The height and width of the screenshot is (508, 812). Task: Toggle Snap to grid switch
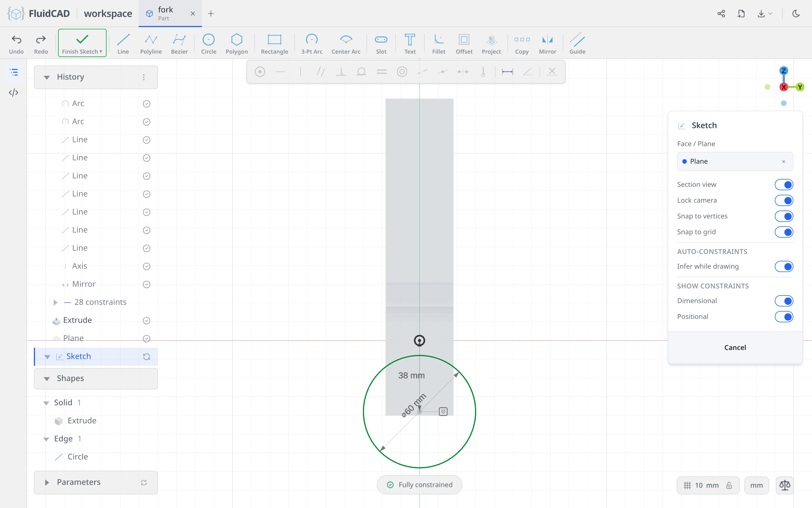[x=784, y=232]
